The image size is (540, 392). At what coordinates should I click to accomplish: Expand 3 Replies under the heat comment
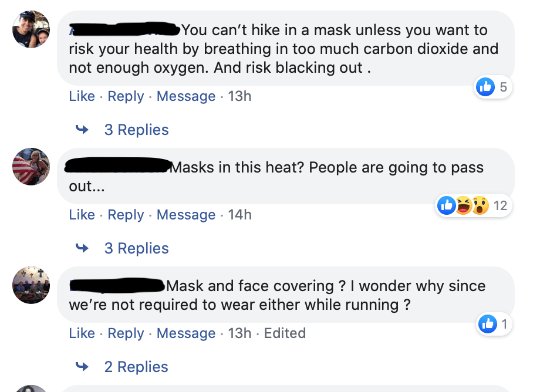(136, 248)
